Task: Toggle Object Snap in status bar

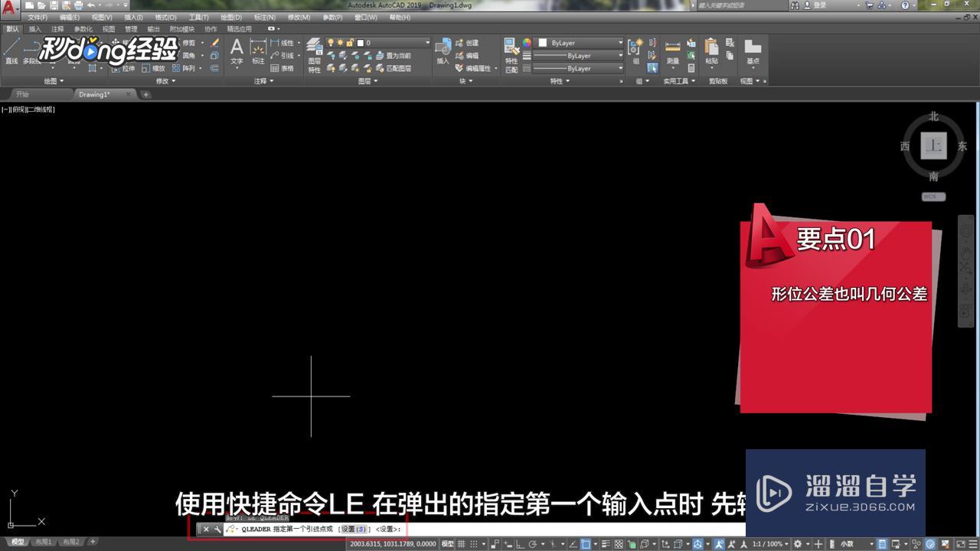Action: click(x=586, y=544)
